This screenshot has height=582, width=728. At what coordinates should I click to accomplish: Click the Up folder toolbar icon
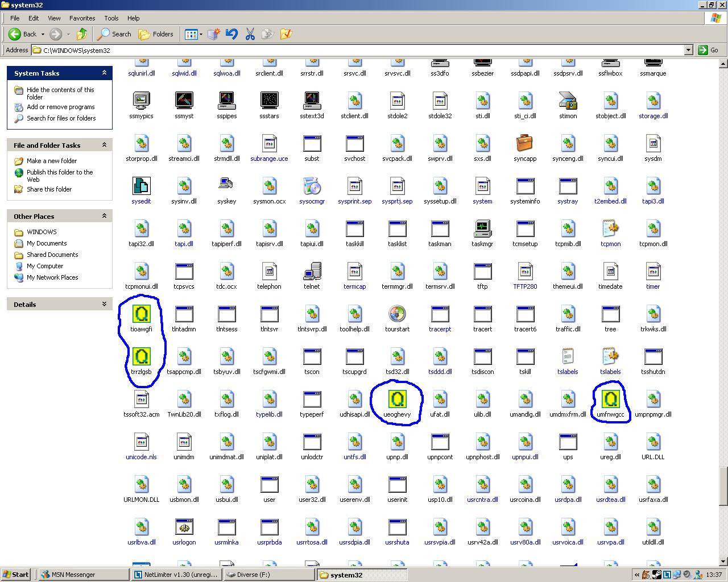click(82, 34)
